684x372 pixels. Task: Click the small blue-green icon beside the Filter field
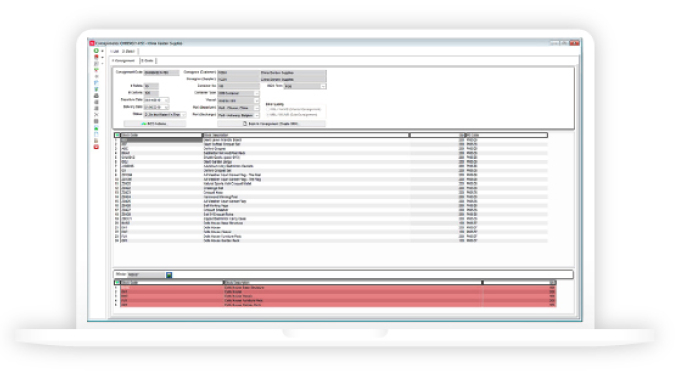169,275
